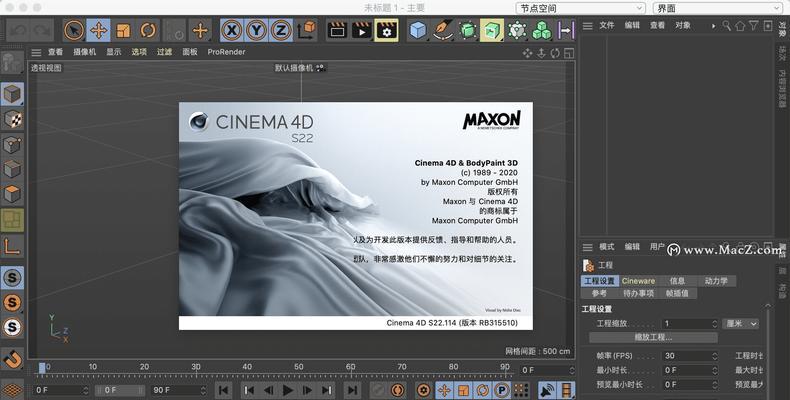The image size is (790, 400).
Task: Click the preview range slider bar
Action: coord(119,390)
